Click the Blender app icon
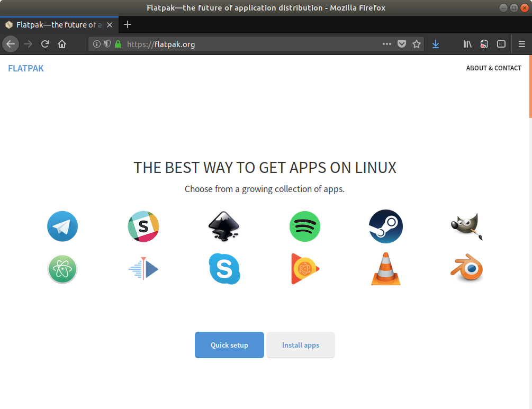Viewport: 532px width, 409px height. (x=467, y=269)
